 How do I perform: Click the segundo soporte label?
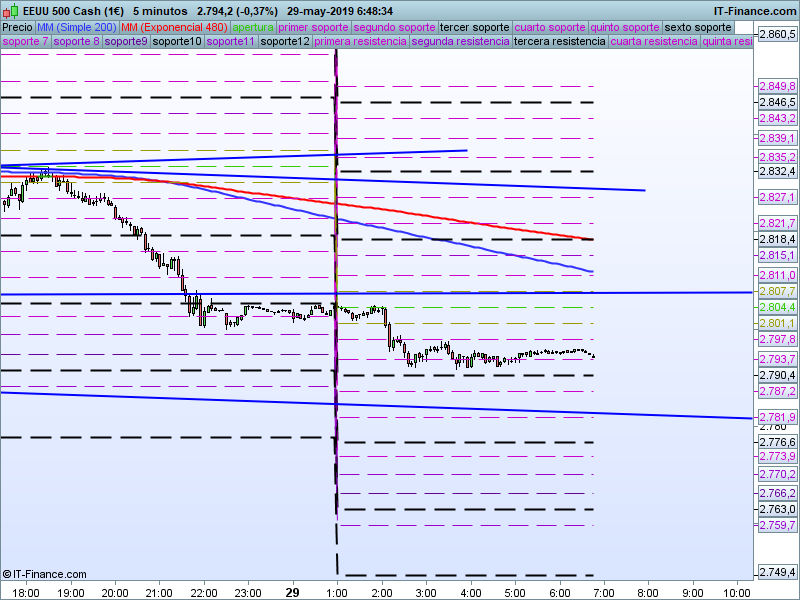pos(394,28)
